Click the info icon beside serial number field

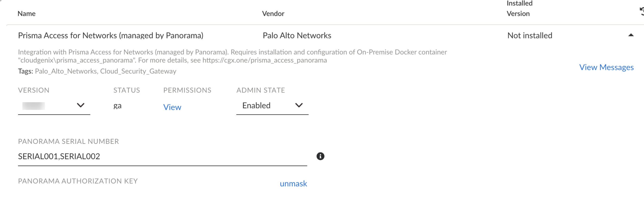[320, 156]
